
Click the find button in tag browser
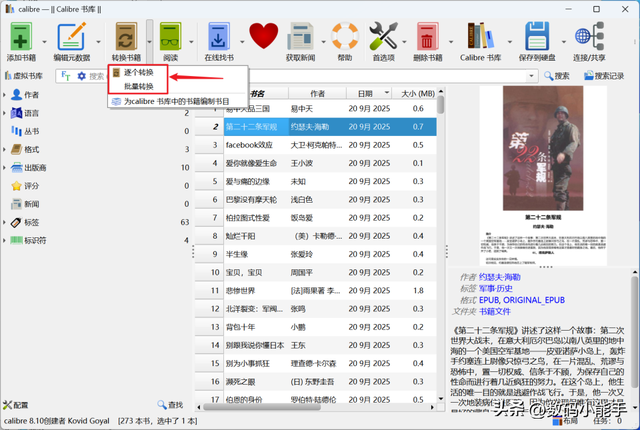[170, 405]
